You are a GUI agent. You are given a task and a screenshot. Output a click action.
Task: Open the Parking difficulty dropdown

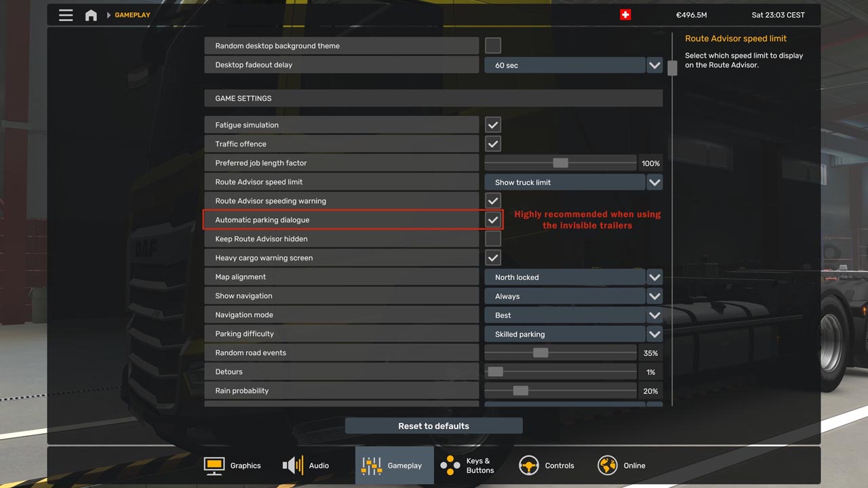coord(574,333)
